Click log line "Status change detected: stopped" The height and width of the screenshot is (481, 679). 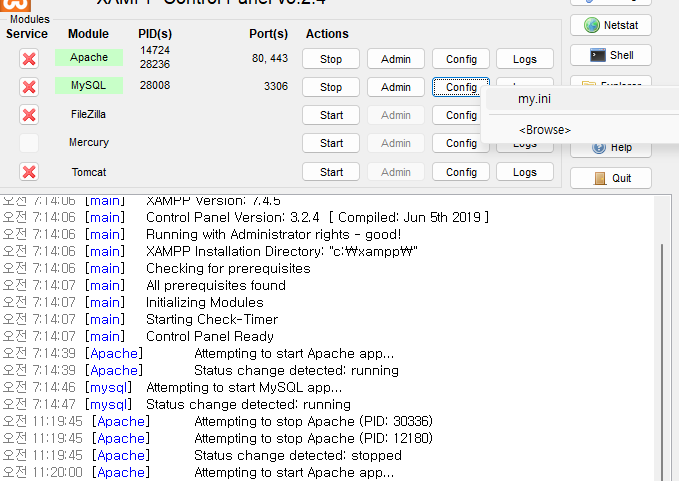(x=298, y=455)
